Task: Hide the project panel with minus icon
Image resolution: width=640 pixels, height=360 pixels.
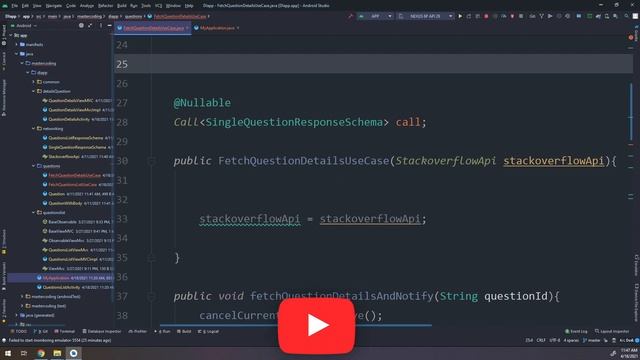Action: pyautogui.click(x=109, y=25)
